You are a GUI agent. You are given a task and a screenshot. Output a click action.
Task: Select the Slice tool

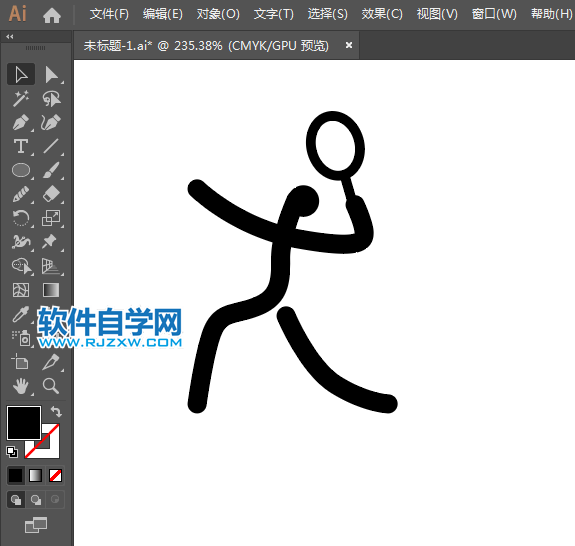tap(51, 362)
